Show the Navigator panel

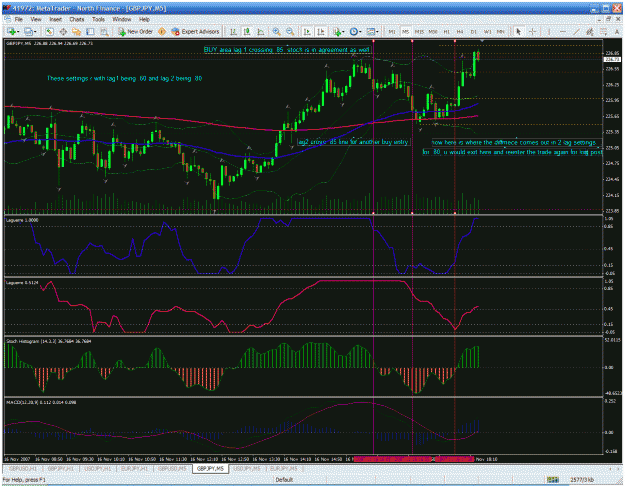(77, 31)
